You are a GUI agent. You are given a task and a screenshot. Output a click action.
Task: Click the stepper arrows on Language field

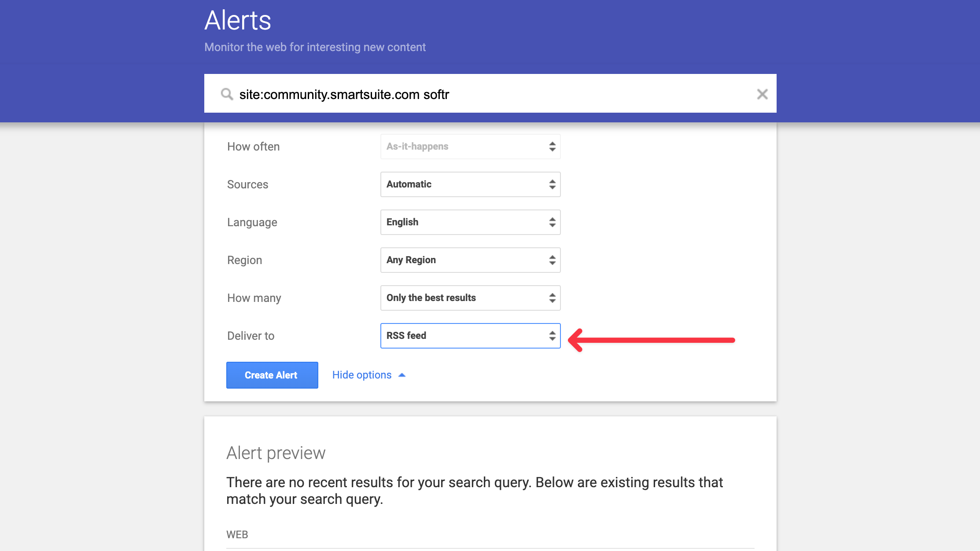[552, 222]
